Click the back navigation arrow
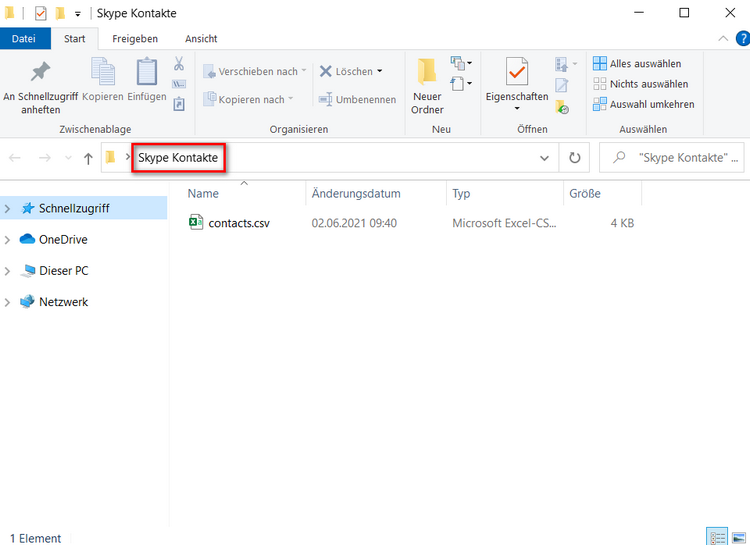The width and height of the screenshot is (750, 545). coord(15,157)
